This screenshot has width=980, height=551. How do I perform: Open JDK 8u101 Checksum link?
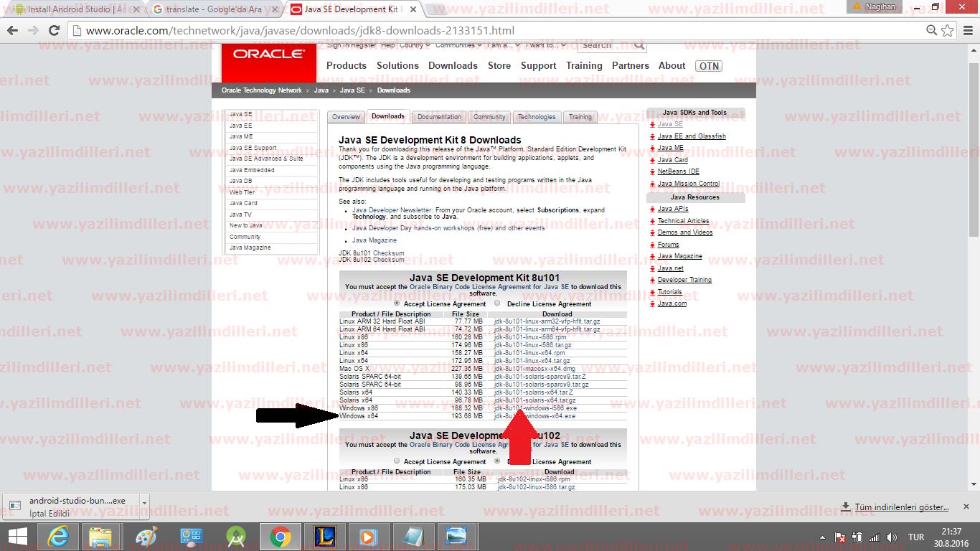371,253
